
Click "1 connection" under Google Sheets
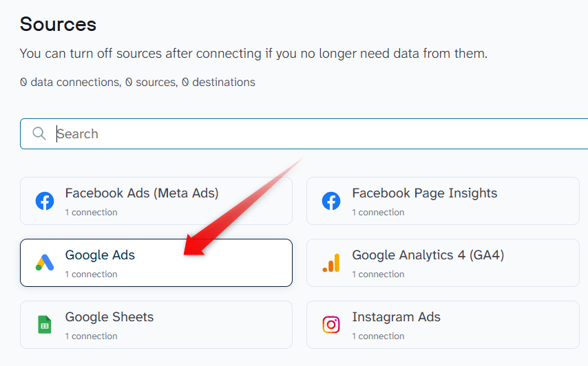(91, 336)
